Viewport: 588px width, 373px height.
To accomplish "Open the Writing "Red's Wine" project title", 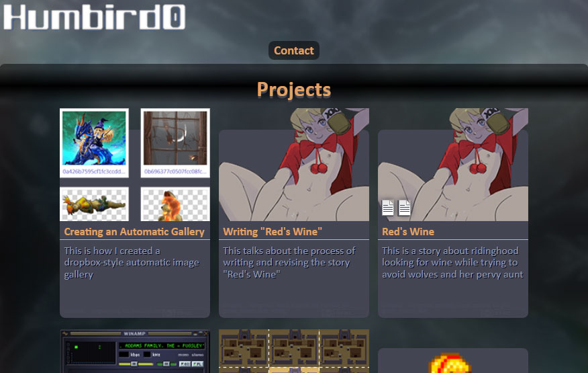I will tap(273, 232).
